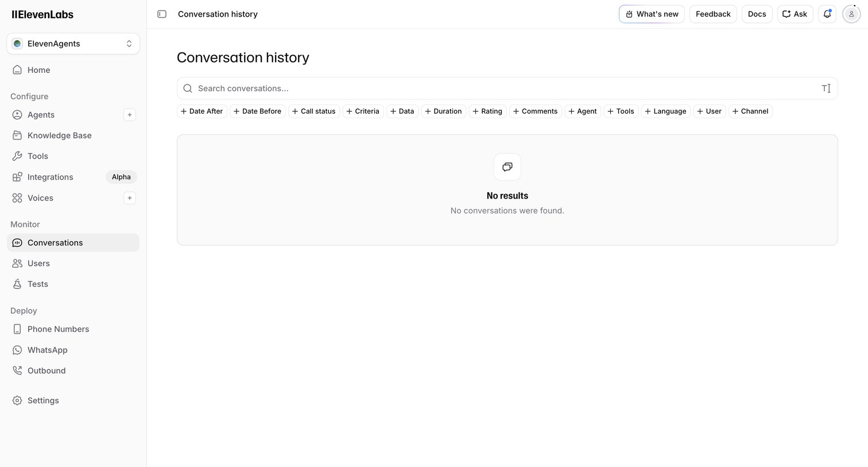The width and height of the screenshot is (868, 467).
Task: Click the Users people icon
Action: pos(17,263)
